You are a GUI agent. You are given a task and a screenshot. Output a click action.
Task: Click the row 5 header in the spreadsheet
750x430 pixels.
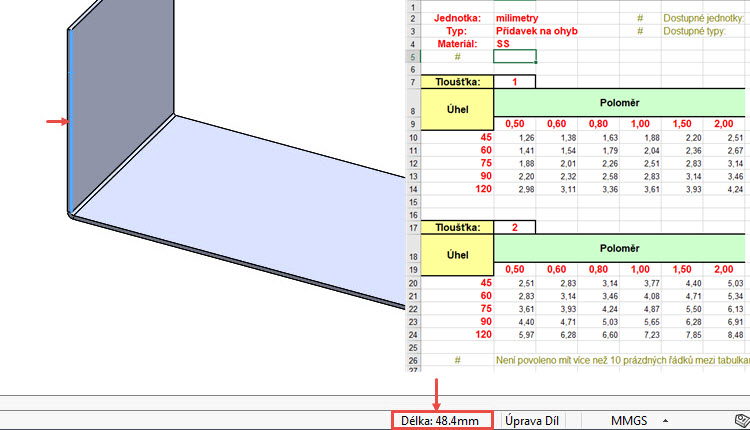pyautogui.click(x=413, y=57)
